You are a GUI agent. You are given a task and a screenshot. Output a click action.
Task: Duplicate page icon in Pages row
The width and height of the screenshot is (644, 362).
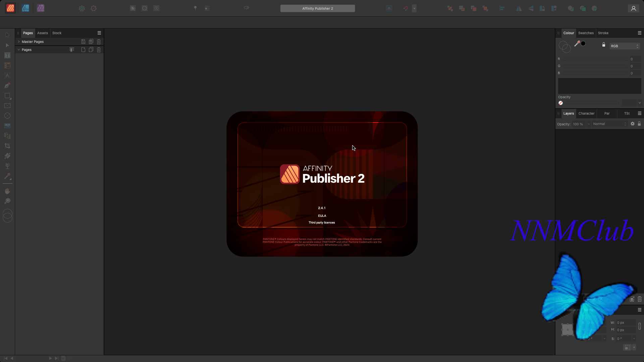point(91,50)
